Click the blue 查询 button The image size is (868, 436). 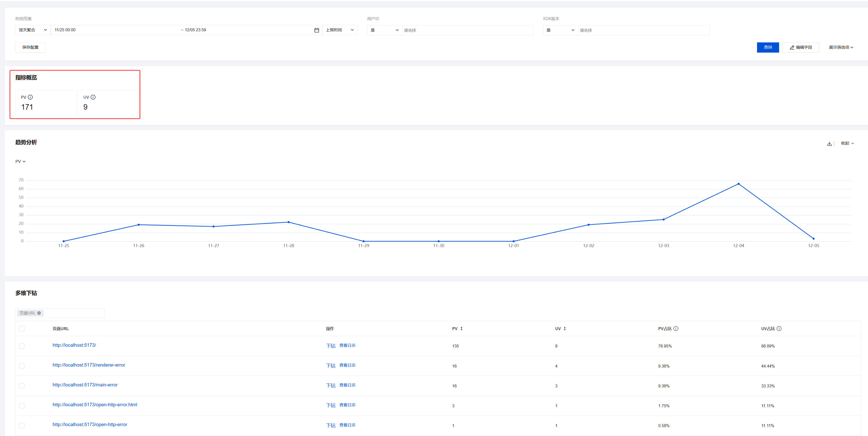[x=768, y=47]
